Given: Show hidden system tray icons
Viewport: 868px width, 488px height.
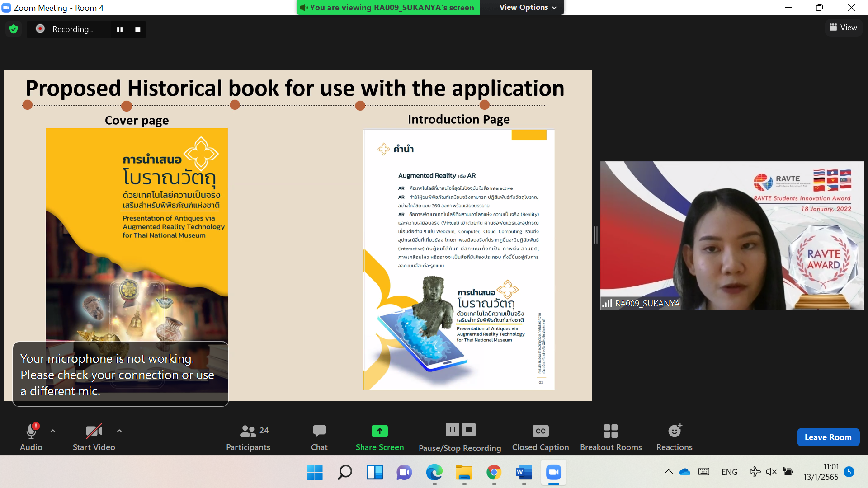Looking at the screenshot, I should (668, 472).
